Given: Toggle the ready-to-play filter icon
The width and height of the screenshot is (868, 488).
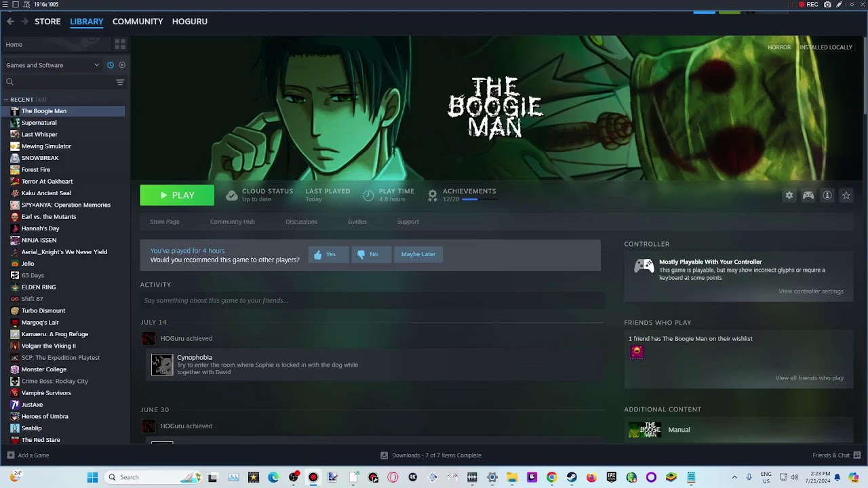Looking at the screenshot, I should pos(122,65).
